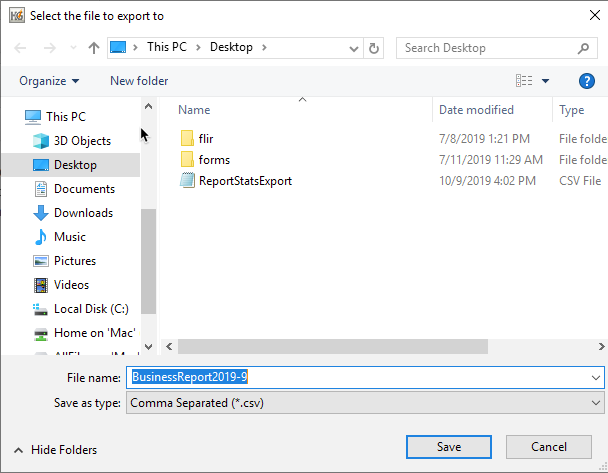Select 'This PC' in the address path

167,47
